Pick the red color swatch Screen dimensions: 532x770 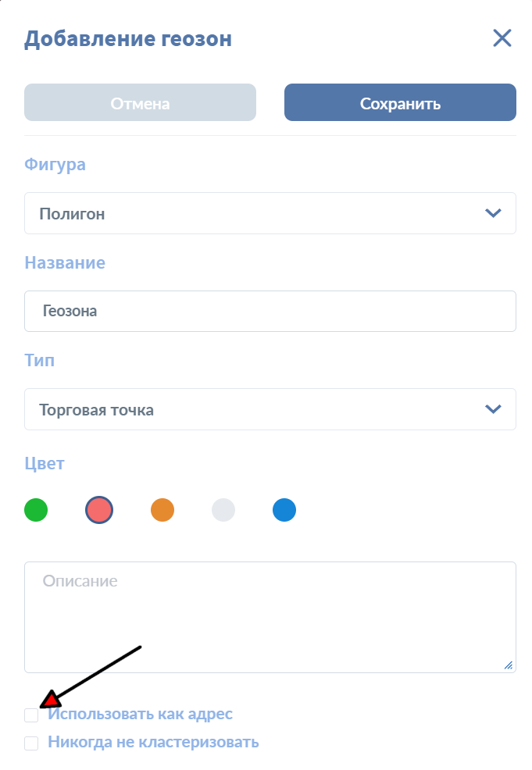click(x=99, y=511)
